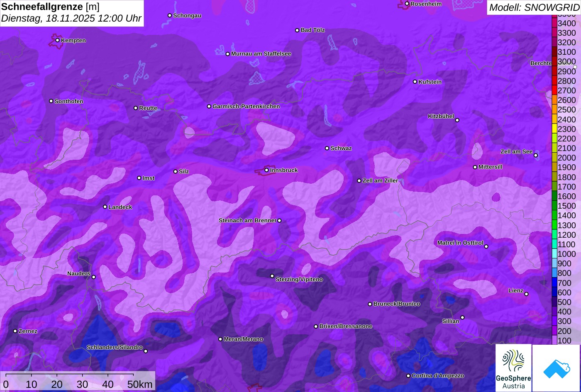The image size is (581, 392).
Task: Click the Matrei in Osttirol marker dot
Action: [486, 246]
